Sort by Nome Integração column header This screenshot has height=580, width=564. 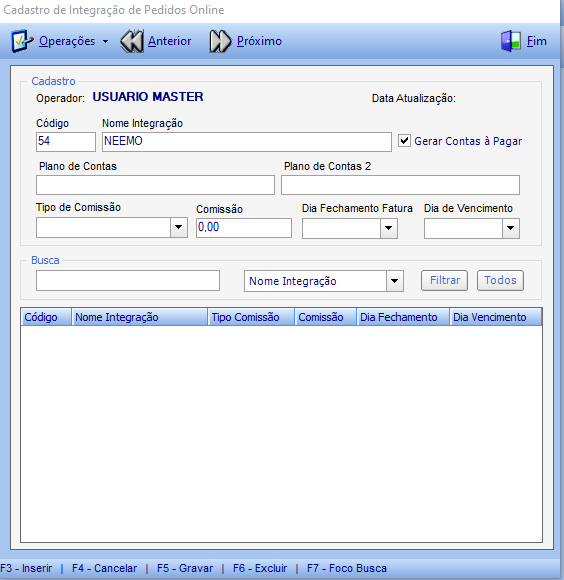(139, 317)
